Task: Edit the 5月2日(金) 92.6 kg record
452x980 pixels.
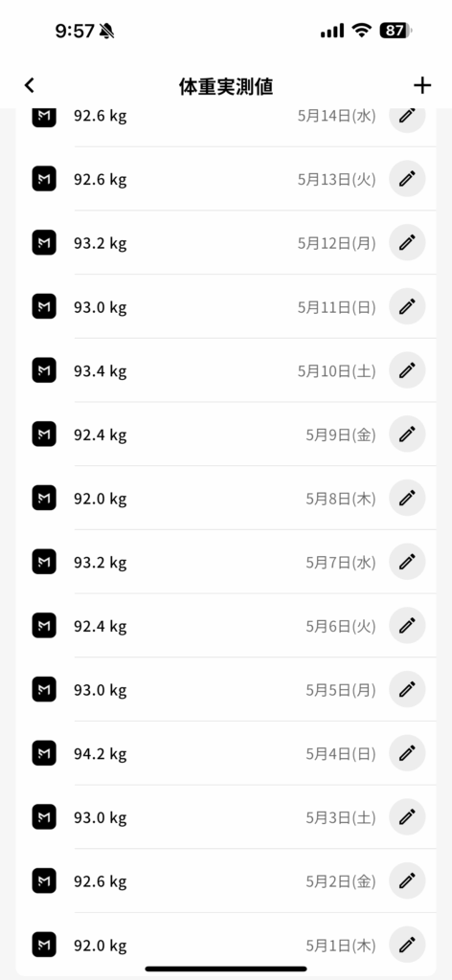Action: [407, 880]
